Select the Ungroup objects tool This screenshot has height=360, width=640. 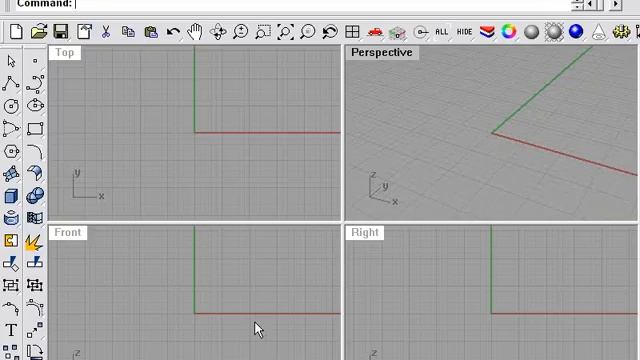[x=35, y=285]
